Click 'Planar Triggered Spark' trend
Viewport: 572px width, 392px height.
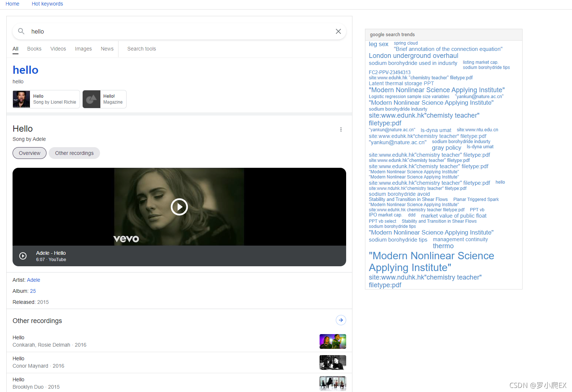[476, 200]
